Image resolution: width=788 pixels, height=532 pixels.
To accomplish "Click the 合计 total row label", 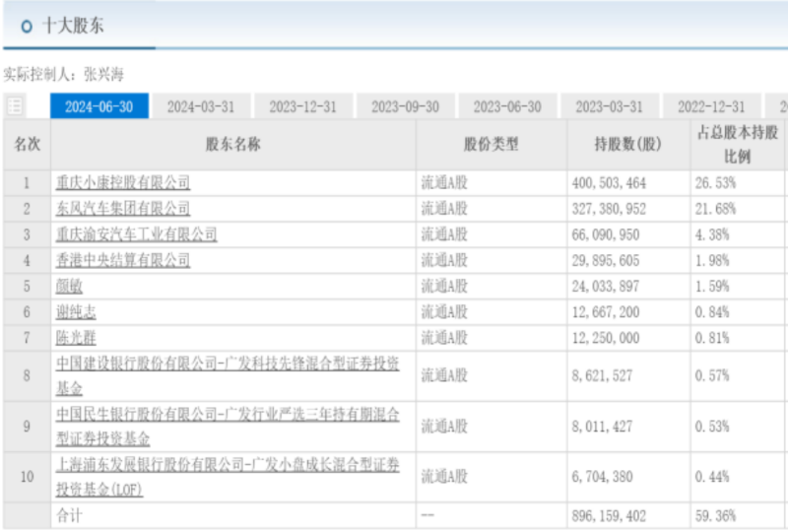I will coord(69,515).
